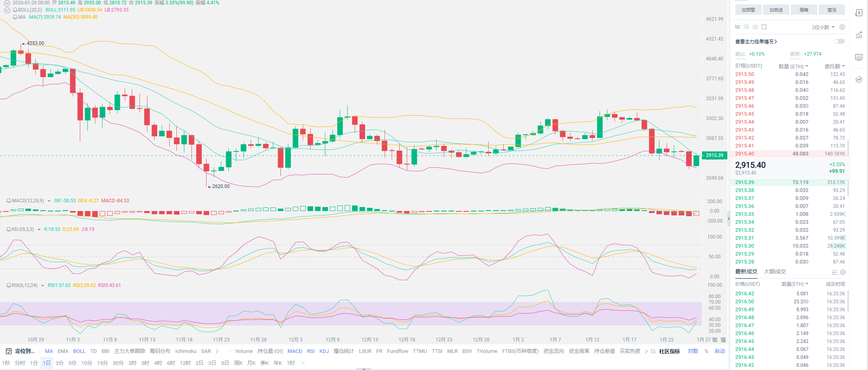Open the 最新成交 trade list settings icon
This screenshot has height=370, width=868.
843,272
